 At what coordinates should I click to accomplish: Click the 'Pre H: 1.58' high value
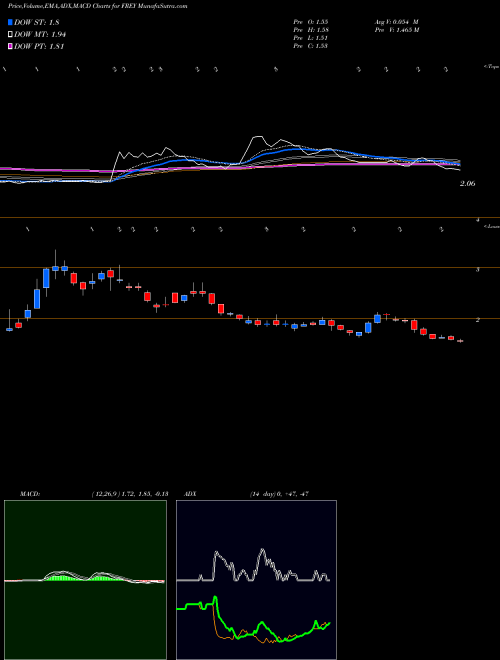pyautogui.click(x=311, y=30)
